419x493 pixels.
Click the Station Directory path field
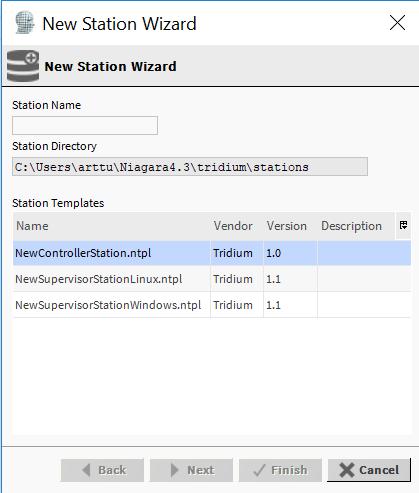tap(190, 167)
